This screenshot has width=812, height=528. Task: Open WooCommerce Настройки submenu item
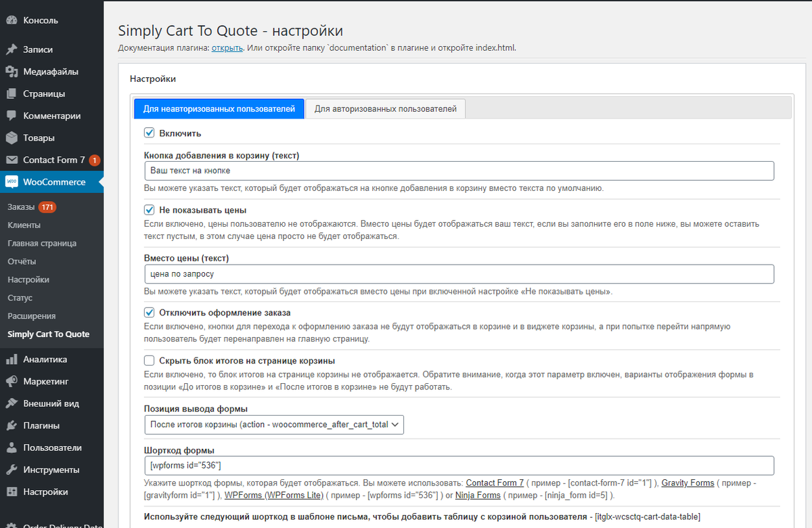(x=28, y=280)
